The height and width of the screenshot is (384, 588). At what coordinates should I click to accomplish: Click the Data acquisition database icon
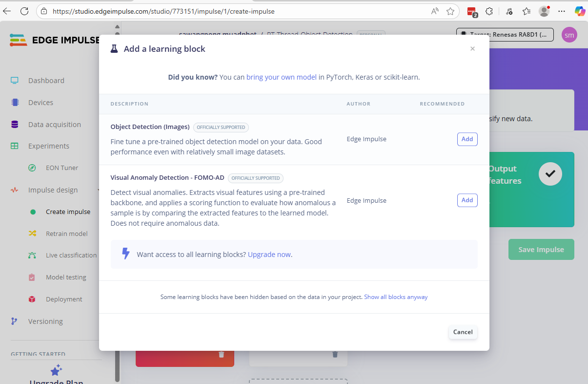point(15,125)
